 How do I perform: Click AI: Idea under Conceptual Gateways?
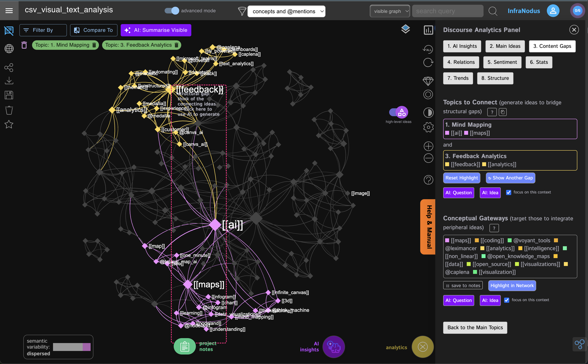pos(490,300)
